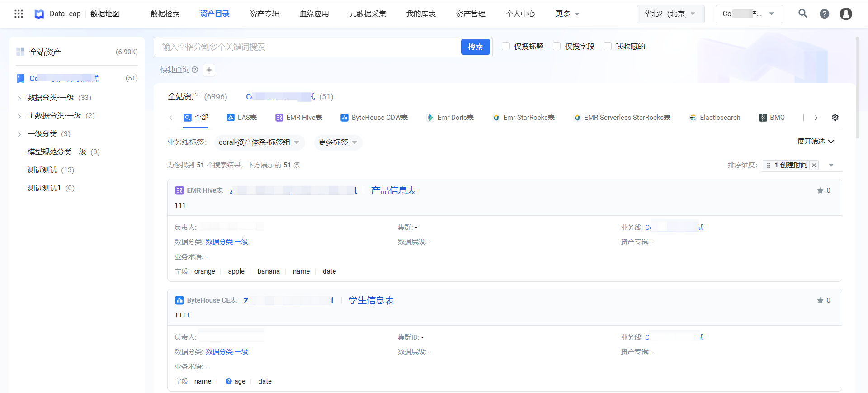Image resolution: width=868 pixels, height=393 pixels.
Task: Open the 学生信息表 result link
Action: 371,300
